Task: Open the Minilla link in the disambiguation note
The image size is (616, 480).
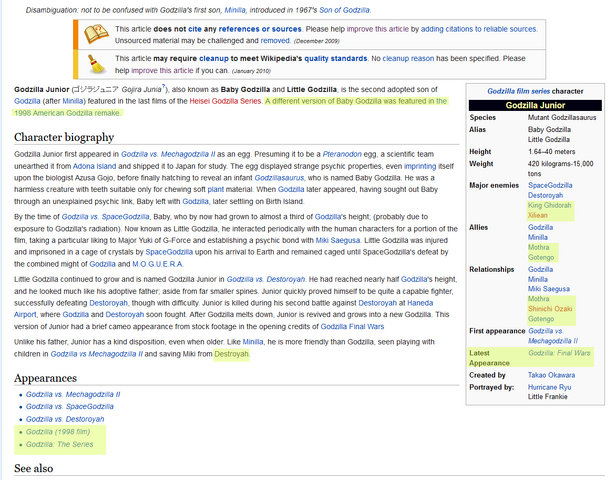Action: point(235,10)
